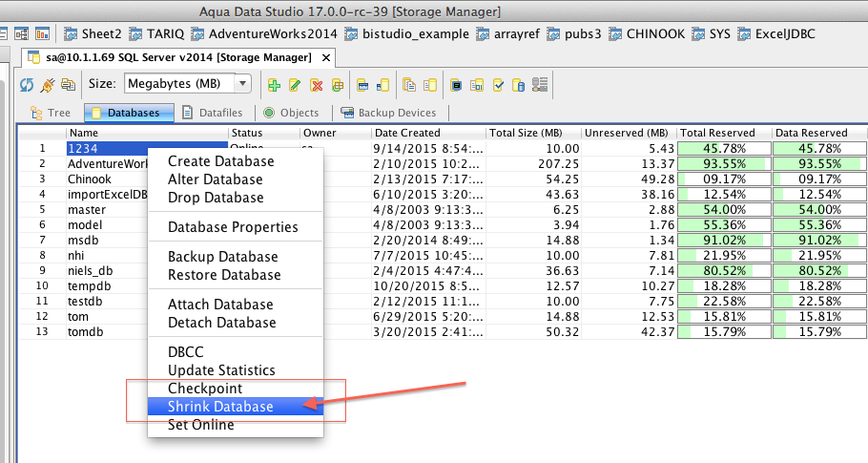The height and width of the screenshot is (463, 868).
Task: Choose Shrink Database from context menu
Action: pyautogui.click(x=236, y=407)
